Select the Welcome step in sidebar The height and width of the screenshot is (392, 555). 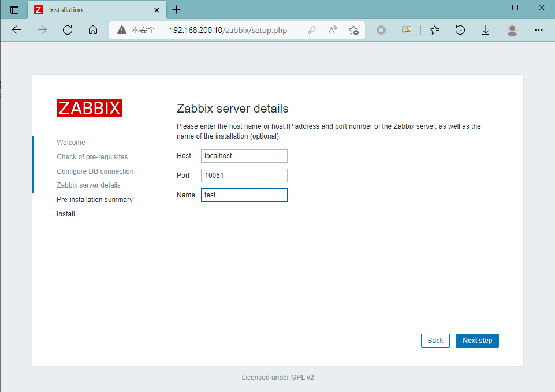[71, 143]
